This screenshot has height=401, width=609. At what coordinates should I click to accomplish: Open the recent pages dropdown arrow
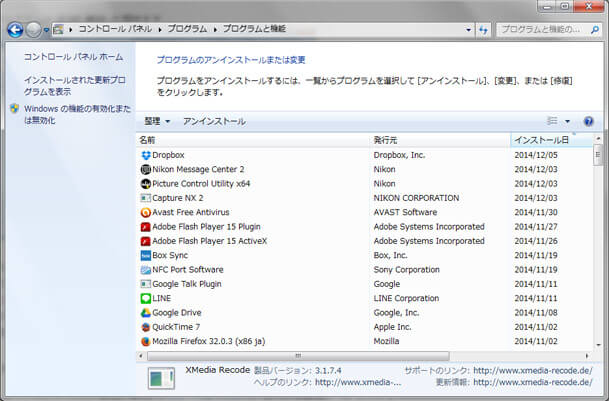(x=46, y=30)
